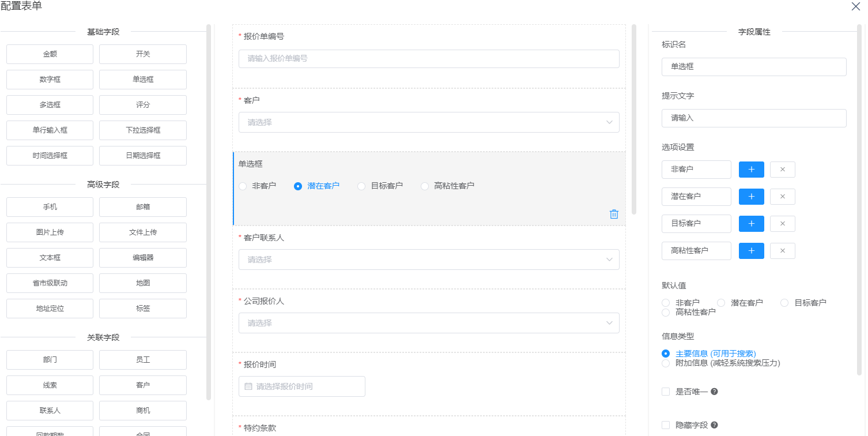Image resolution: width=868 pixels, height=436 pixels.
Task: Enable the 是否唯一 checkbox
Action: point(666,392)
